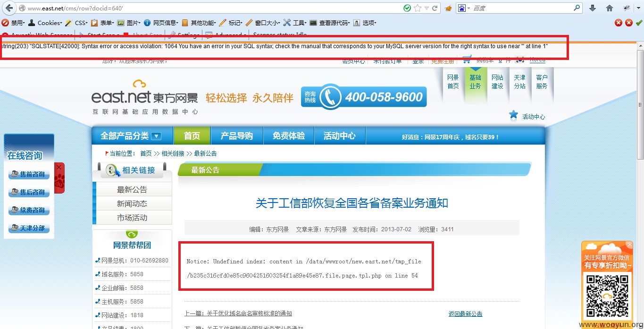Open the 窗口大小 toolbar menu
This screenshot has width=644, height=329.
tap(263, 23)
